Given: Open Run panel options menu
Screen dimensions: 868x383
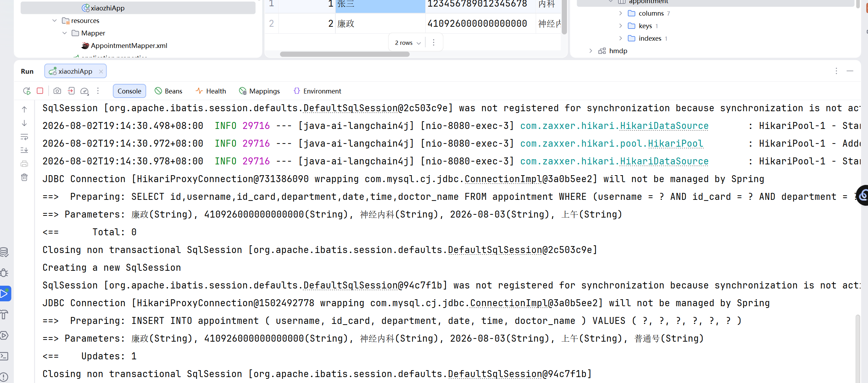Looking at the screenshot, I should 836,71.
